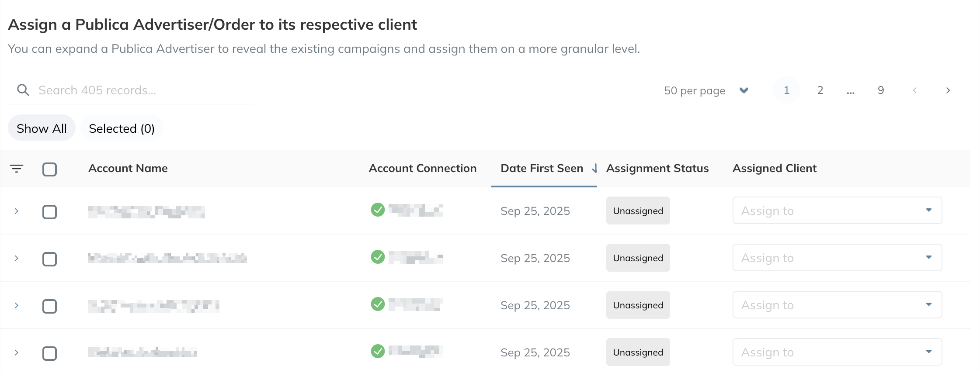Click green connection checkmark in third row
The width and height of the screenshot is (980, 373).
pos(378,304)
